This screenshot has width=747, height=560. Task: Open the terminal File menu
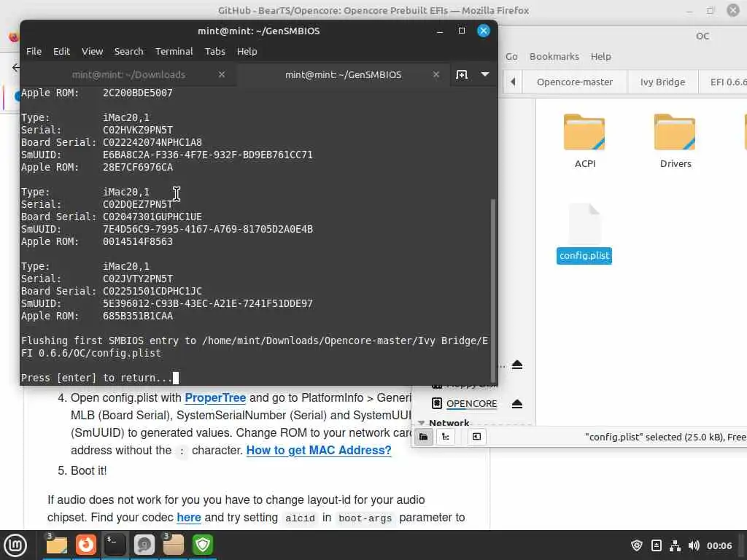34,52
